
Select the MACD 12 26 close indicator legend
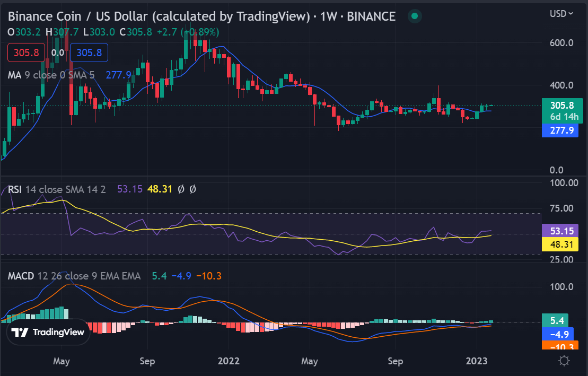(74, 276)
